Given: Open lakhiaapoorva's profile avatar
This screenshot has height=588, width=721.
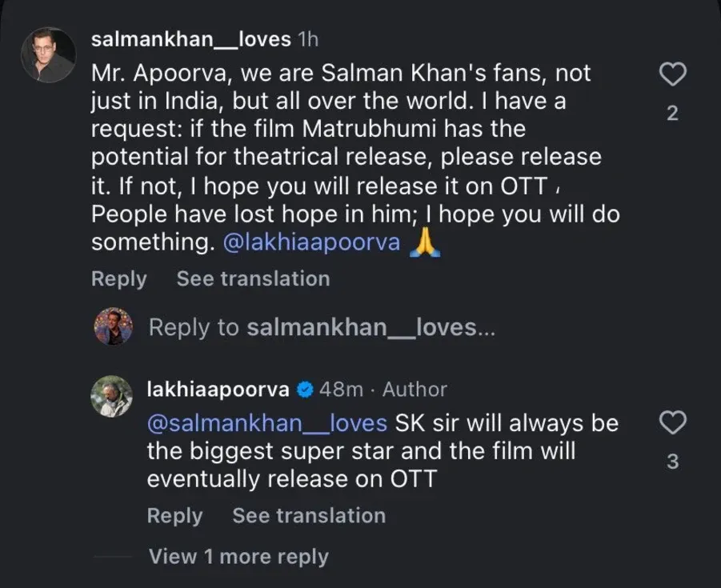Looking at the screenshot, I should click(x=111, y=396).
